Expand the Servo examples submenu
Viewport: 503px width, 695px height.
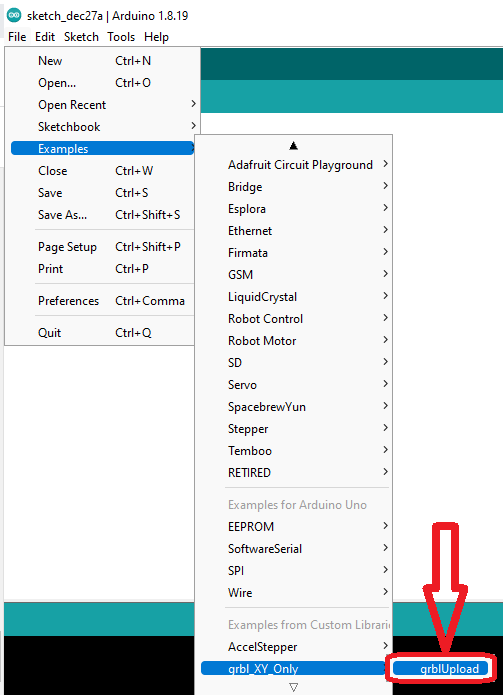(x=295, y=385)
